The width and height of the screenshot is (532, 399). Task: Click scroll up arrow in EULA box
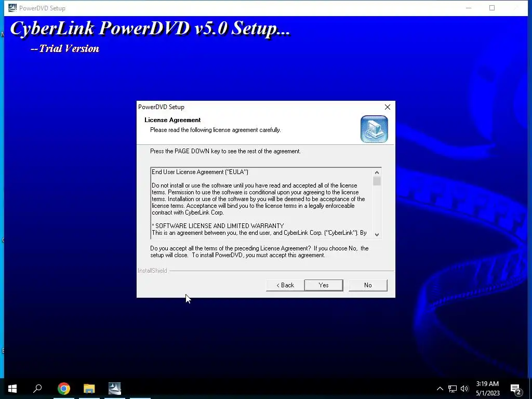point(377,172)
